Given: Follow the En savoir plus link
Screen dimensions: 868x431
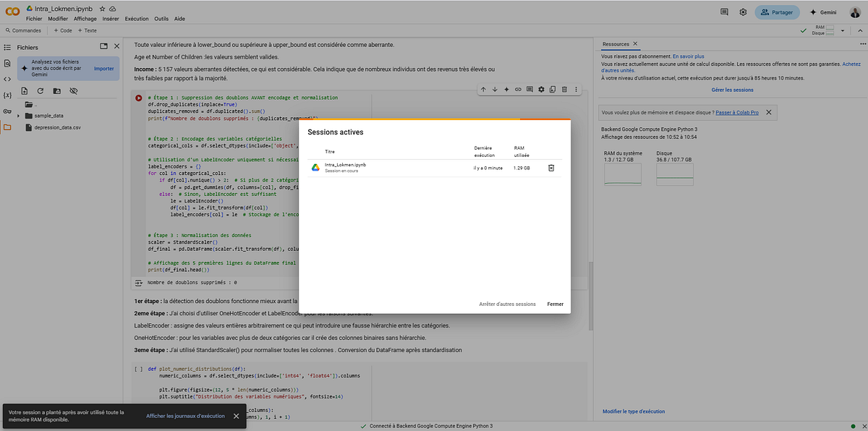Looking at the screenshot, I should [688, 56].
